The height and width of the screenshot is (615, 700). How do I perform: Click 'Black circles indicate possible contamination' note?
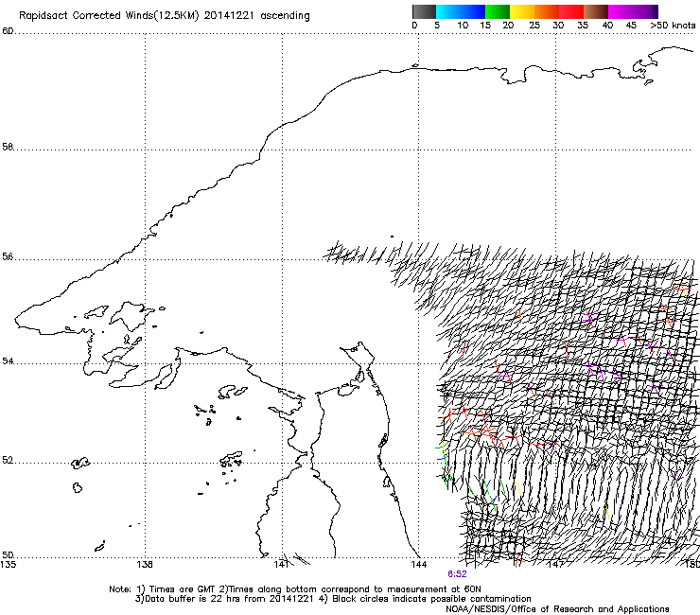tap(431, 599)
